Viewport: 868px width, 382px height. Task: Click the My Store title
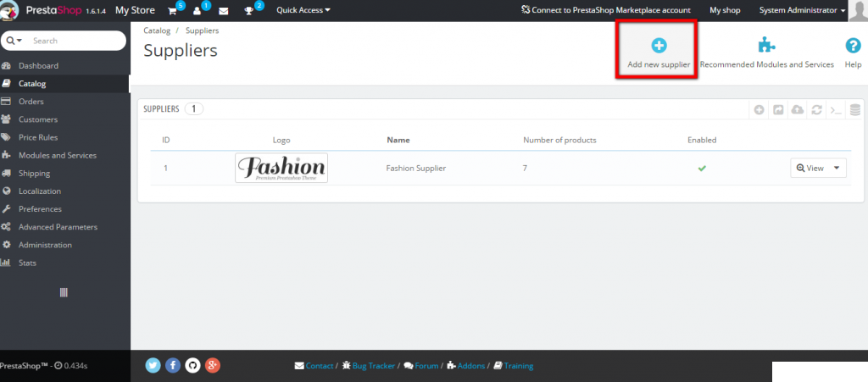[135, 10]
